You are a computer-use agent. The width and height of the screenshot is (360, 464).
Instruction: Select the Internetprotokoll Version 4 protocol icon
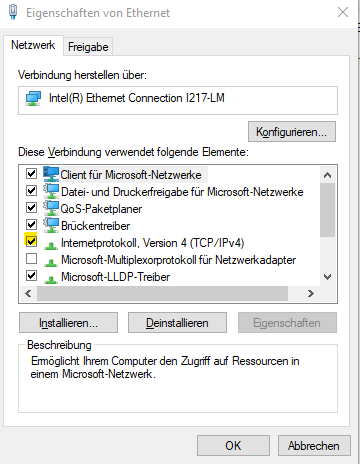point(51,246)
